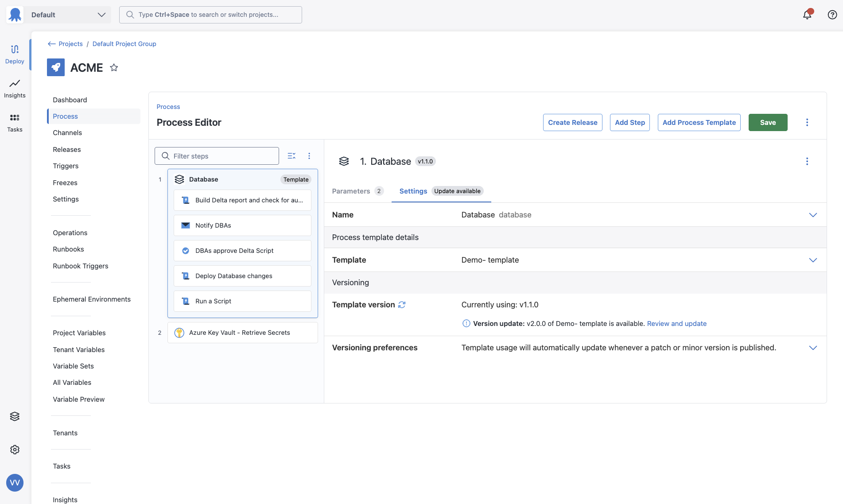Viewport: 843px width, 504px height.
Task: Open the kebab menu next to Save
Action: point(807,122)
